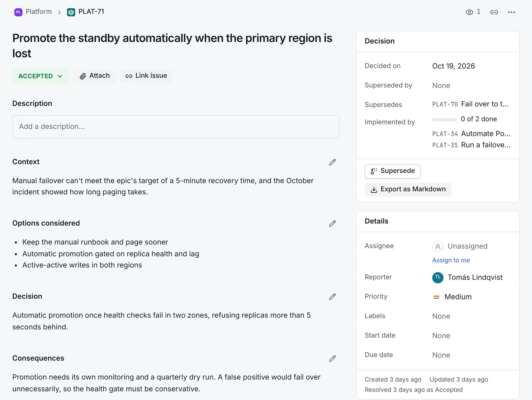Toggle the watch eye icon
The image size is (532, 400).
click(x=469, y=12)
